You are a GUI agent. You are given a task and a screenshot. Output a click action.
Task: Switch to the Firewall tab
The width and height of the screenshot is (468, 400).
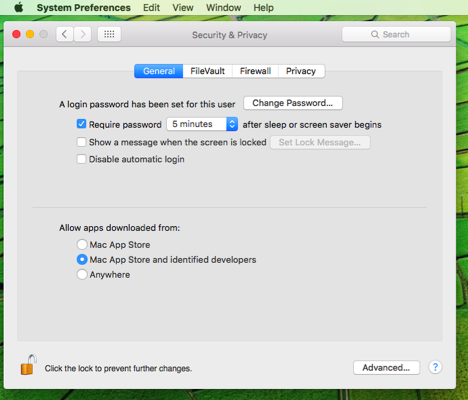tap(255, 71)
